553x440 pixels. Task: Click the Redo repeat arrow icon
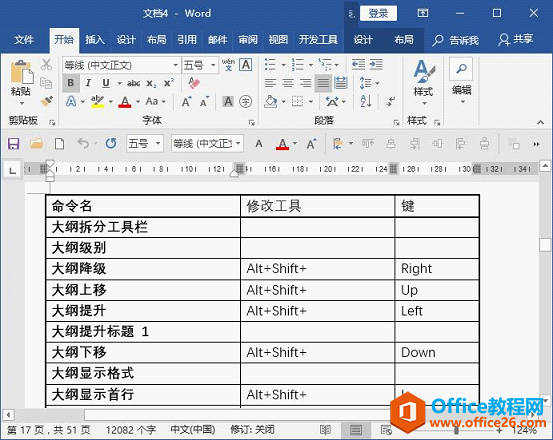tap(111, 143)
